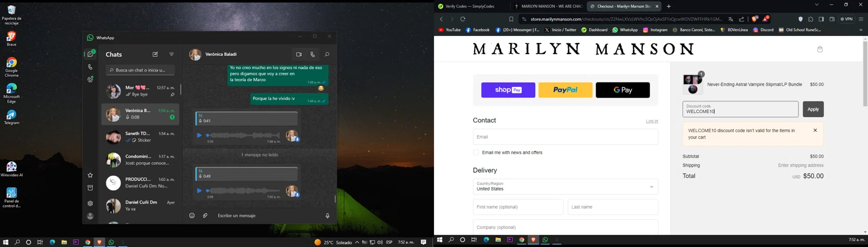The image size is (868, 247).
Task: Open the Brave main menu hamburger
Action: pyautogui.click(x=860, y=19)
